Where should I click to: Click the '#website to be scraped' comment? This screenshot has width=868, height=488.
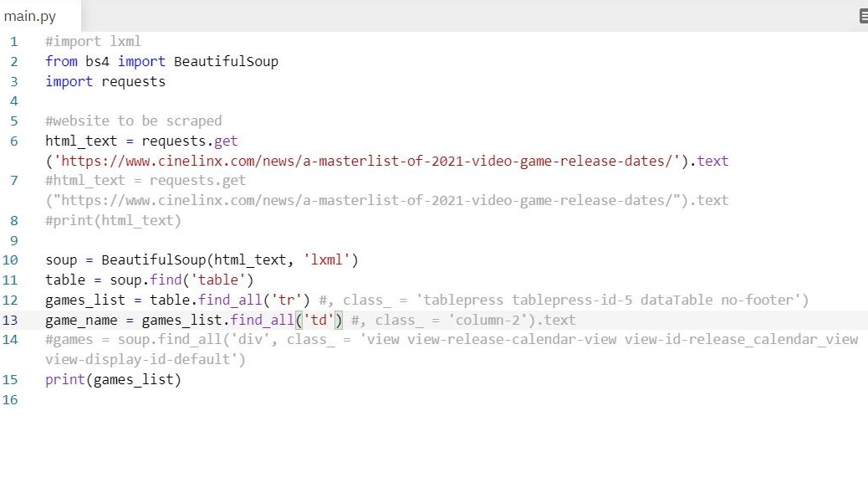pyautogui.click(x=134, y=121)
